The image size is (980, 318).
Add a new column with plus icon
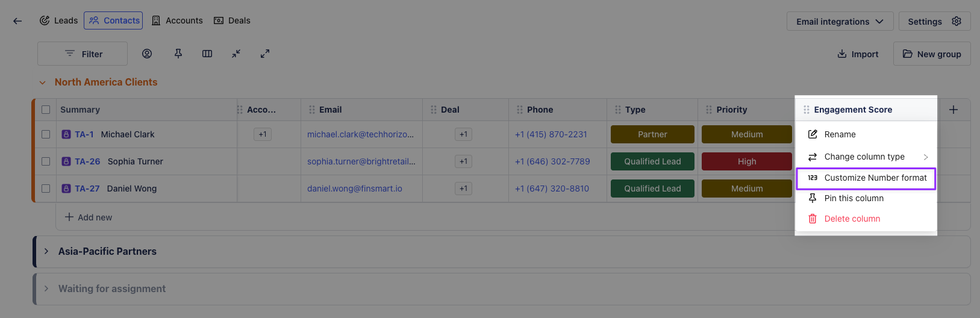click(953, 110)
